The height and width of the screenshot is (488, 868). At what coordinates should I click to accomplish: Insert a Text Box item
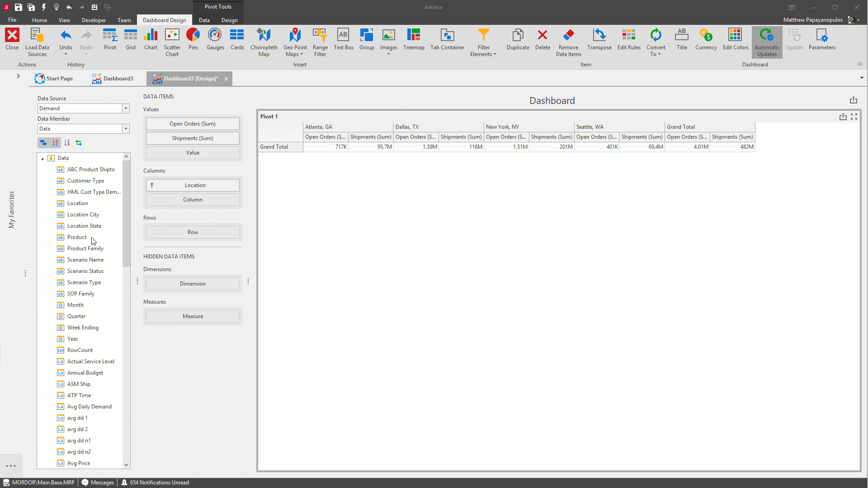coord(344,39)
